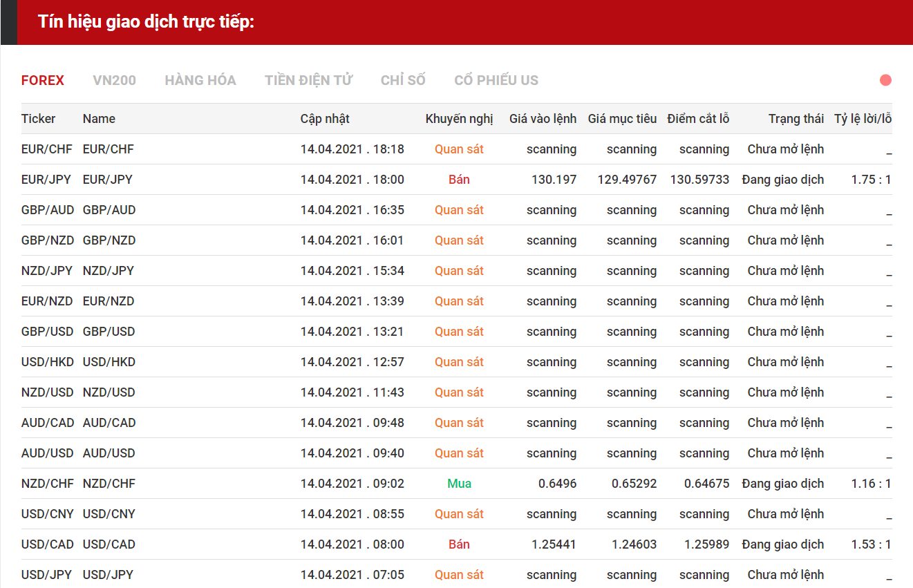Viewport: 913px width, 588px height.
Task: Open the CỔ PHIẾU US tab
Action: pos(496,80)
